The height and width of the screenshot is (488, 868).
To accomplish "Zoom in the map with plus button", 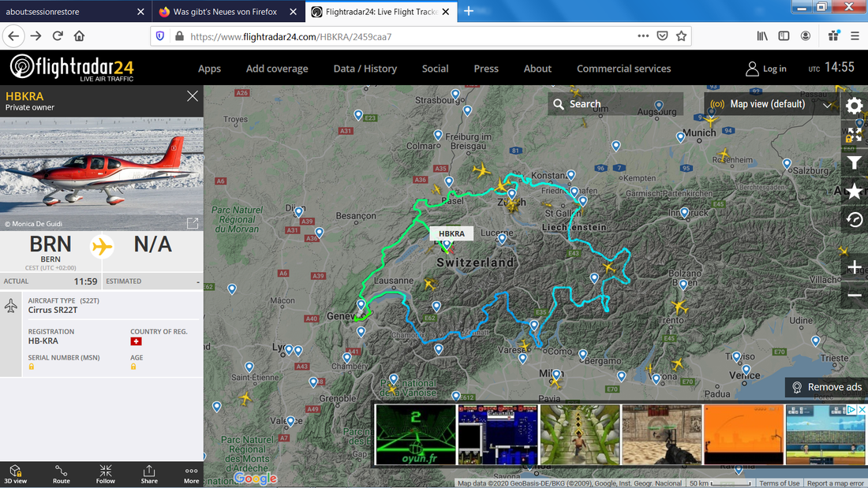I will (x=854, y=267).
